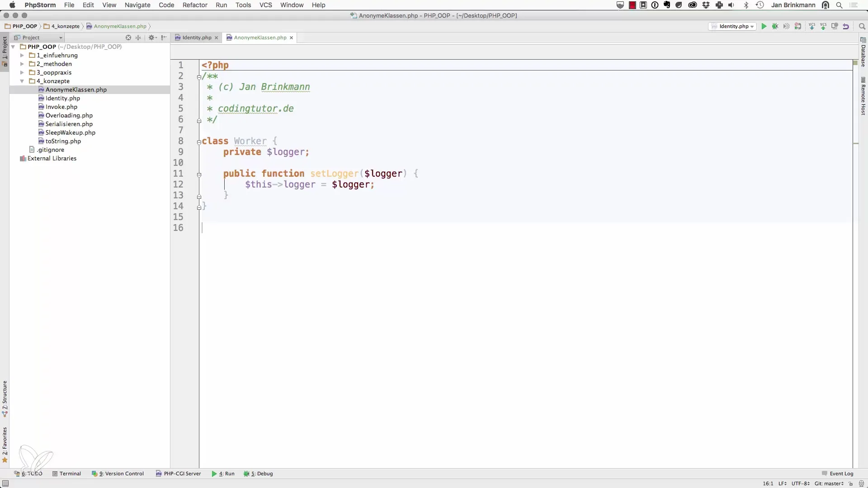Click 4_konzepte breadcrumb in navigation bar
The height and width of the screenshot is (488, 868).
[x=61, y=26]
